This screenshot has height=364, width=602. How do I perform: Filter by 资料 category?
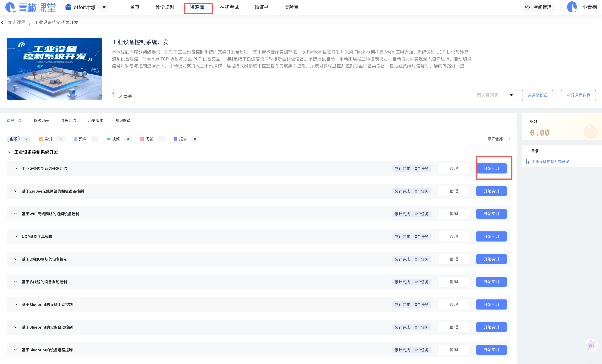click(x=83, y=139)
